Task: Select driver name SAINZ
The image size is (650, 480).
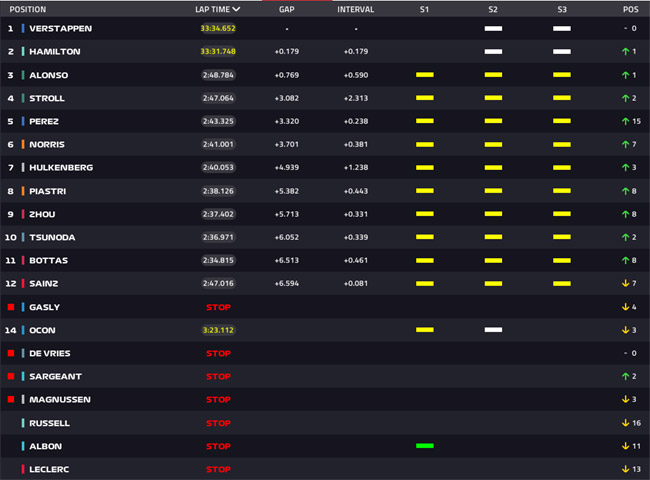Action: (x=44, y=284)
